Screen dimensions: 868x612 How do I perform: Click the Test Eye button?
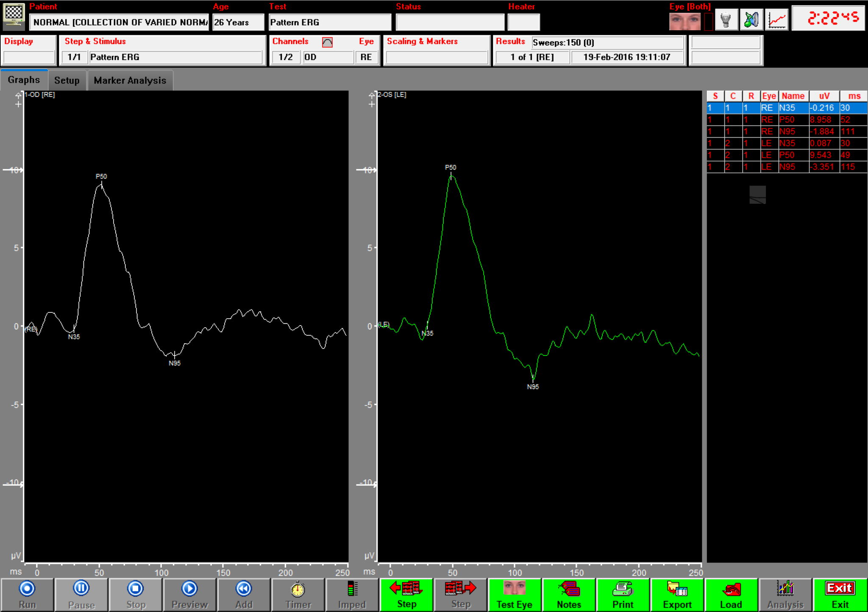coord(514,595)
